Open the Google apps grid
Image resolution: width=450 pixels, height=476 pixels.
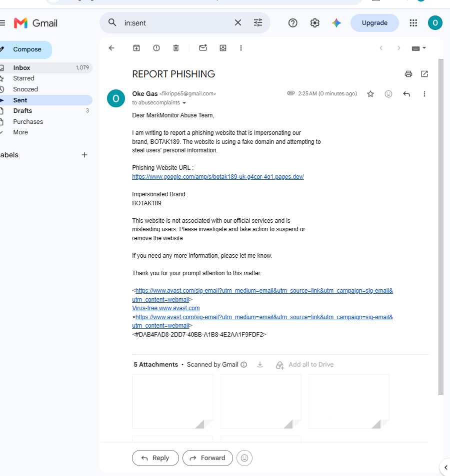(x=413, y=23)
